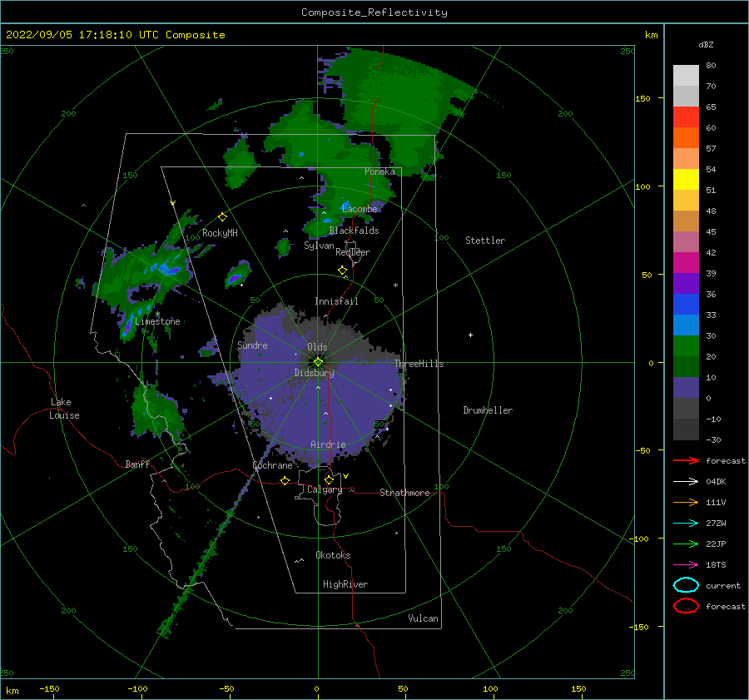The height and width of the screenshot is (700, 749).
Task: Click the Drumheller label
Action: pos(488,410)
